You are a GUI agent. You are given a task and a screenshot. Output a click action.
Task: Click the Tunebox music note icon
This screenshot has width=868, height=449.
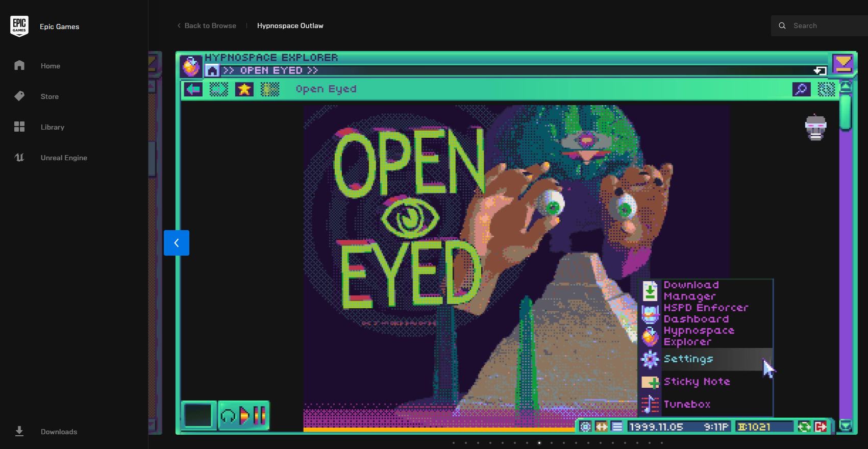650,404
